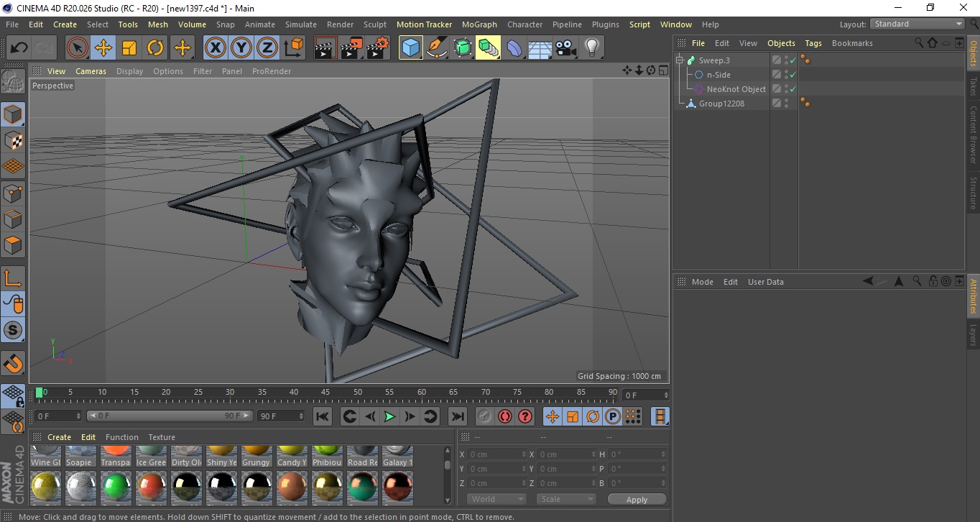Viewport: 980px width, 522px height.
Task: Select the Live Selection tool
Action: click(x=78, y=48)
